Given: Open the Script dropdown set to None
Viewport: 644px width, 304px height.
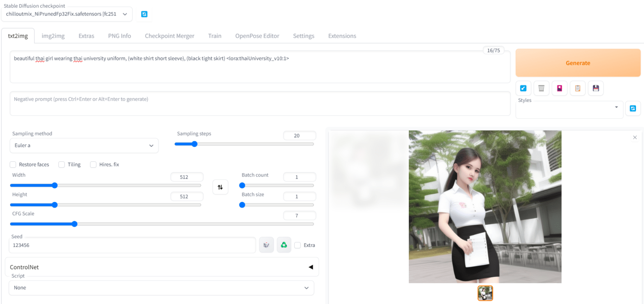Looking at the screenshot, I should click(161, 288).
